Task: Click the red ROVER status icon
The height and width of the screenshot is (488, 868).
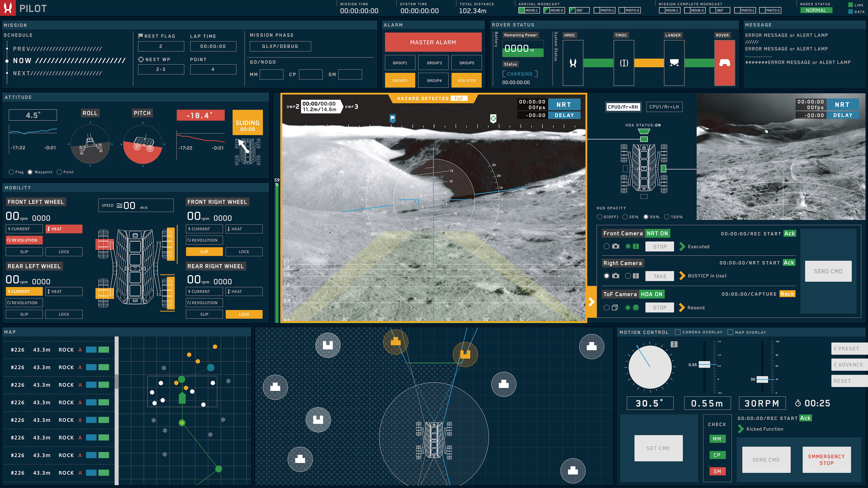Action: [724, 63]
